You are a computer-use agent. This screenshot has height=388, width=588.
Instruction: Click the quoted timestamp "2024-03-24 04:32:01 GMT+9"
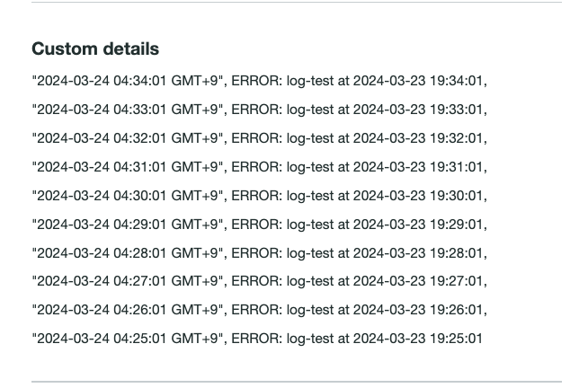point(128,138)
